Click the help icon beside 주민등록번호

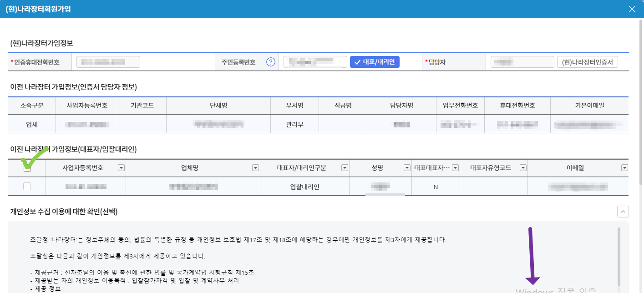(x=271, y=62)
